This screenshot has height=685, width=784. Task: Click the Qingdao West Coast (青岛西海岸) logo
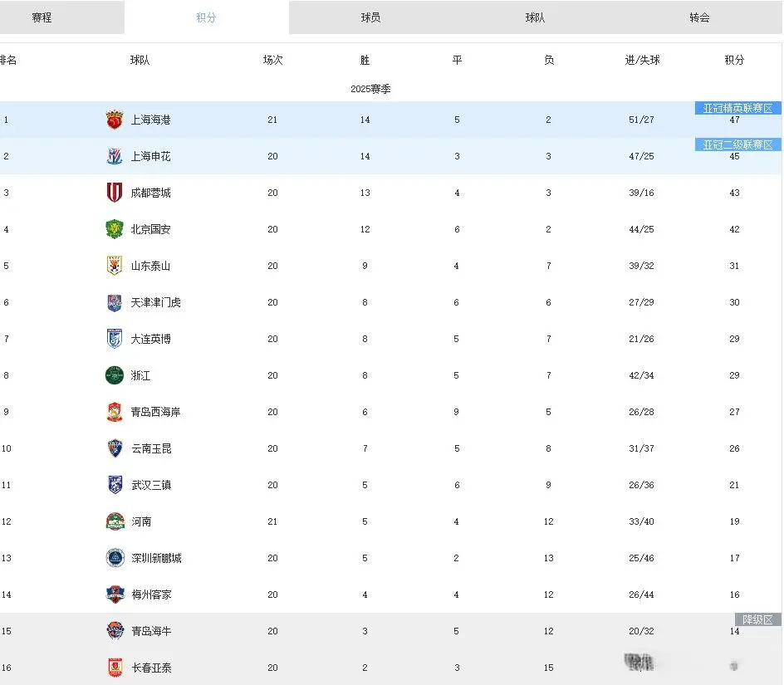(x=115, y=412)
